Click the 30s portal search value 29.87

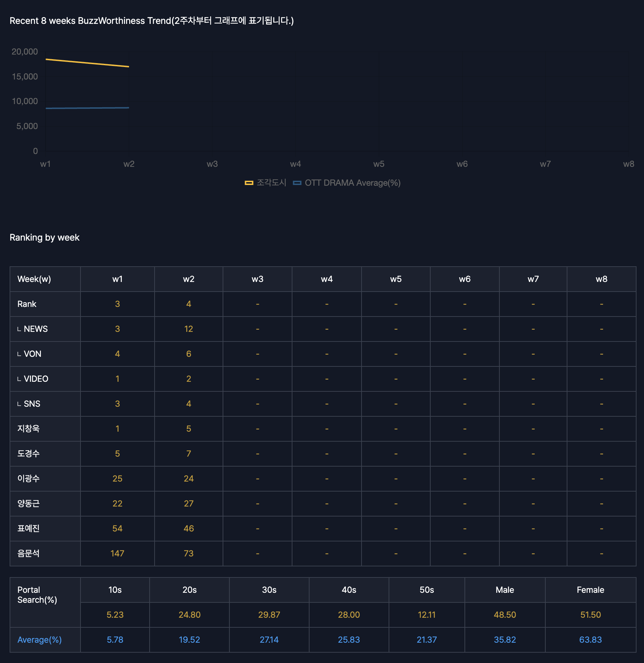point(269,615)
